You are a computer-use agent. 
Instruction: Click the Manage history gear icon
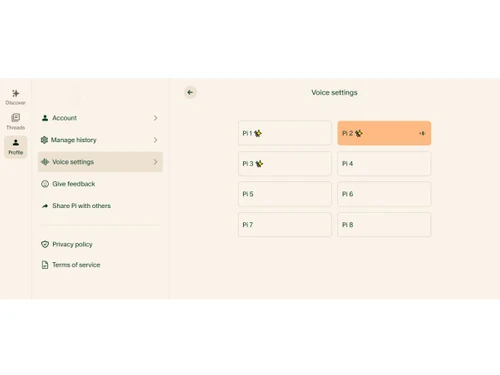44,140
